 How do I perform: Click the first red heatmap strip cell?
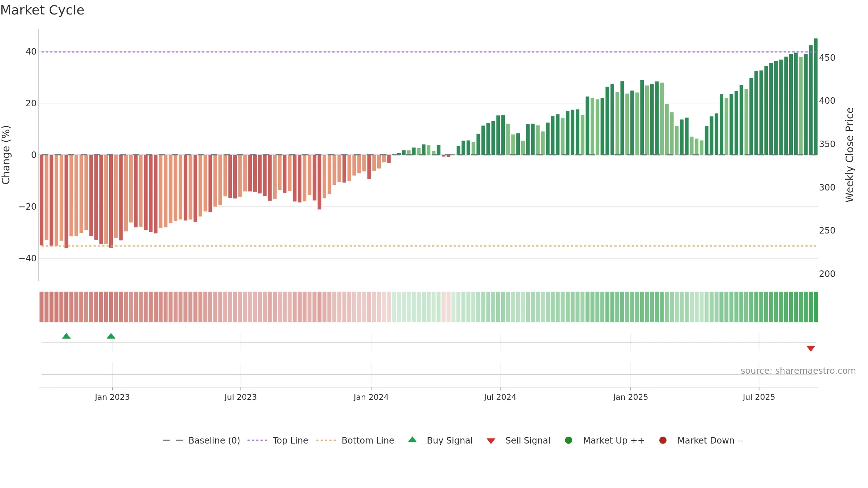[x=42, y=307]
